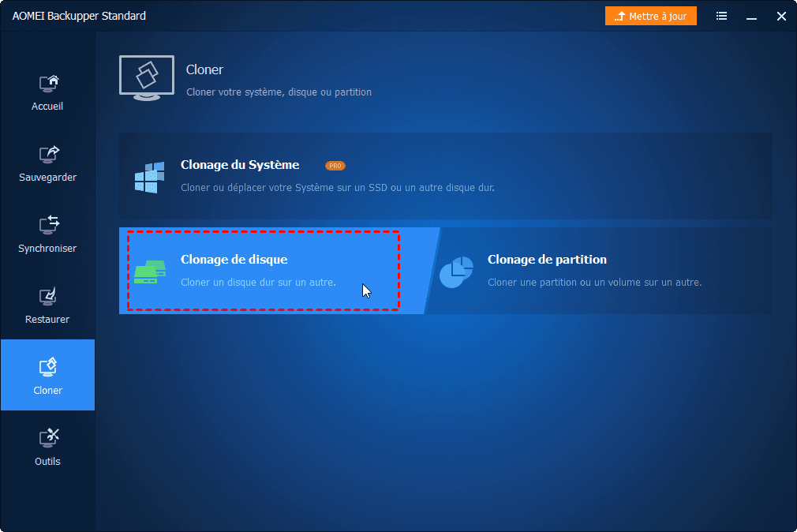797x532 pixels.
Task: Close the AOMEI Backupper window
Action: tap(782, 17)
